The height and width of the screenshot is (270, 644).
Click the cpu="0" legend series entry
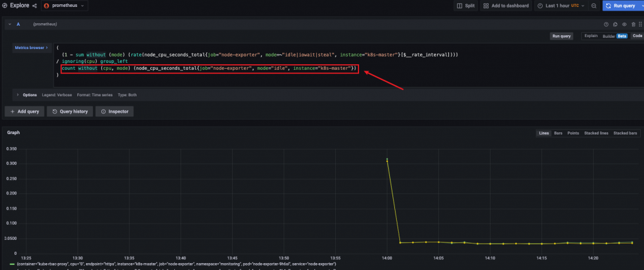[176, 264]
